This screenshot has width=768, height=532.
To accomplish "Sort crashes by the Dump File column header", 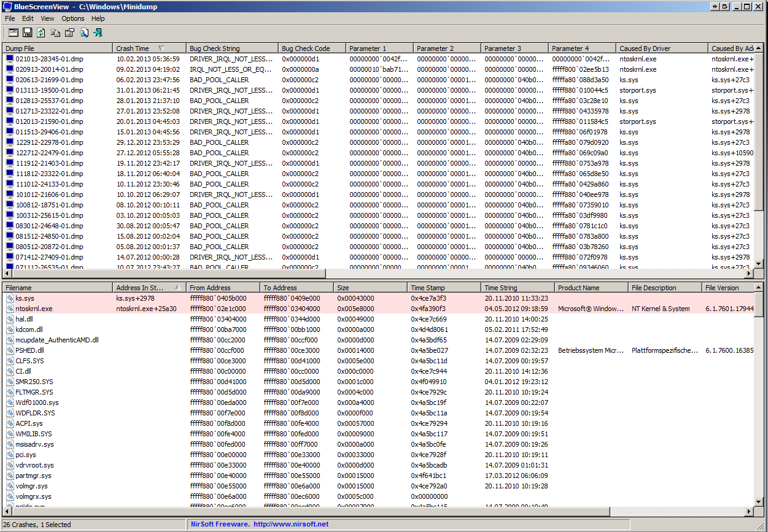I will point(58,48).
